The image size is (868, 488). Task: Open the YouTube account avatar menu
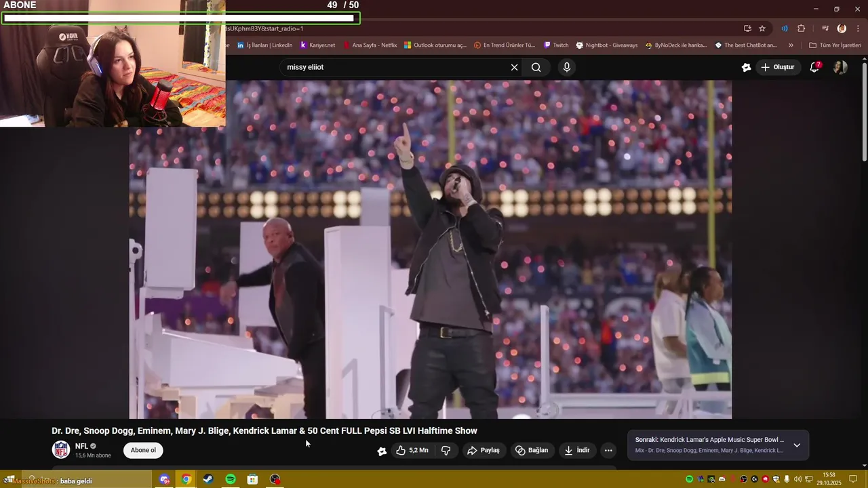(x=840, y=67)
